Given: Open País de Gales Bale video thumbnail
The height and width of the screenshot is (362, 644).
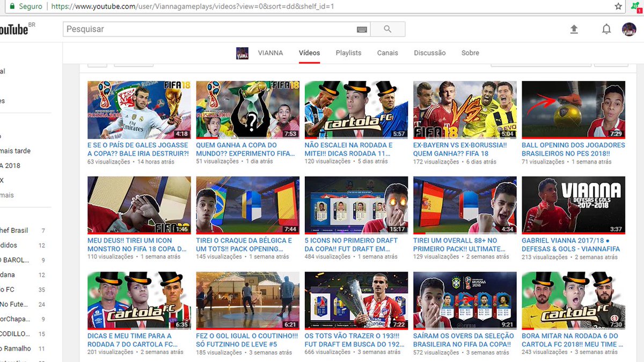Looking at the screenshot, I should coord(139,110).
